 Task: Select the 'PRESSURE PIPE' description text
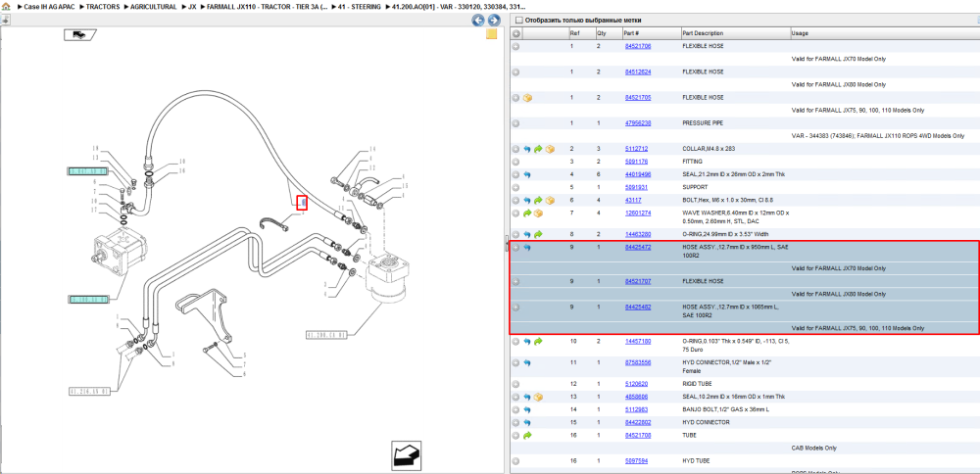click(703, 123)
